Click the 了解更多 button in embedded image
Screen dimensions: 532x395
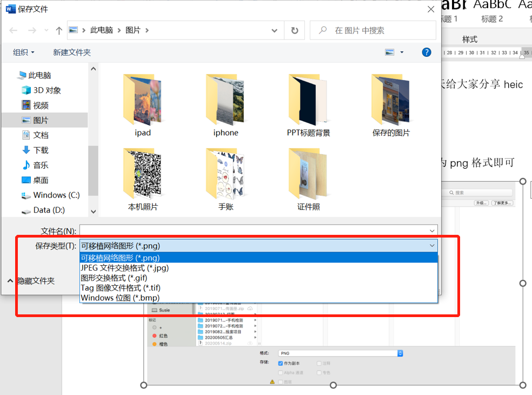[502, 203]
